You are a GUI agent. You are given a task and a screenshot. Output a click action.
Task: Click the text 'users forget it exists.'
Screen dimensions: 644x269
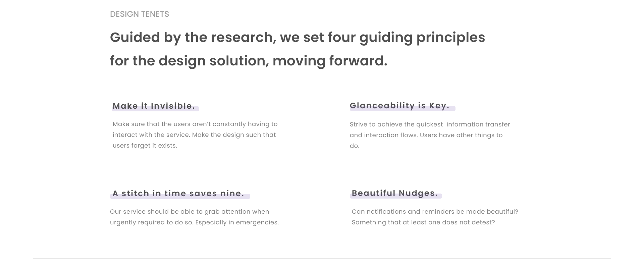145,146
